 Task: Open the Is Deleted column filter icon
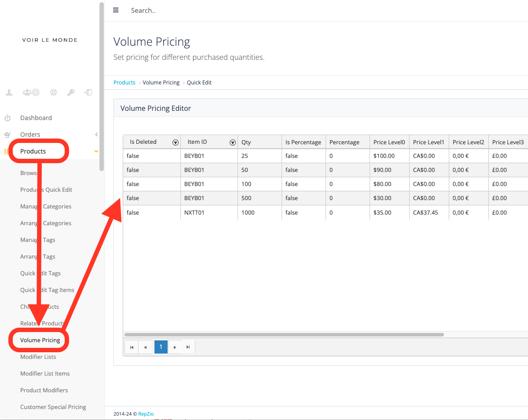pos(176,142)
